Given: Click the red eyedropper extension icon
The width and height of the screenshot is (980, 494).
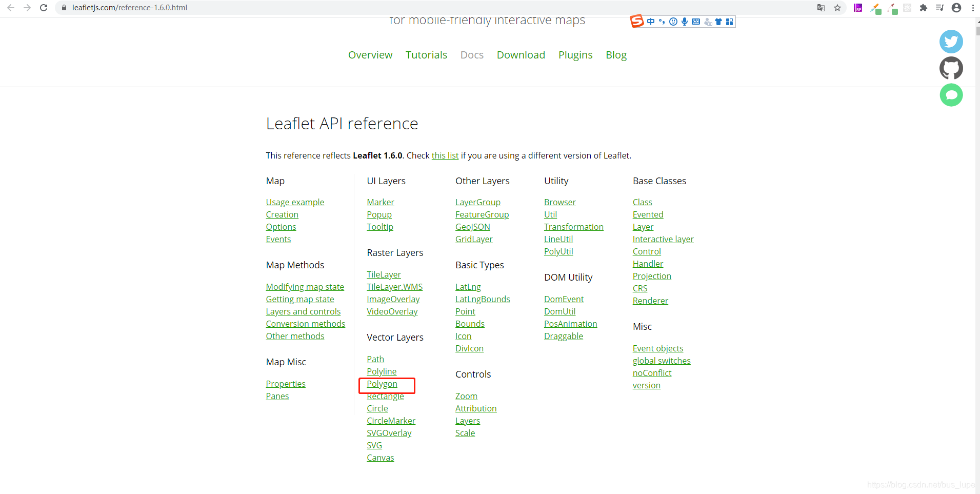Looking at the screenshot, I should [x=892, y=8].
